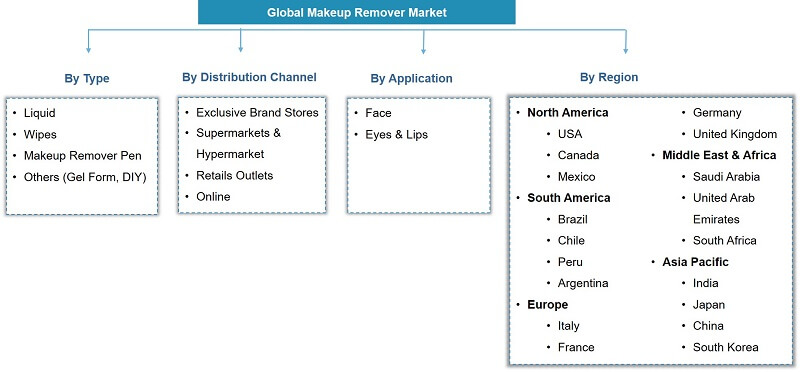Select the By Type heading

87,79
